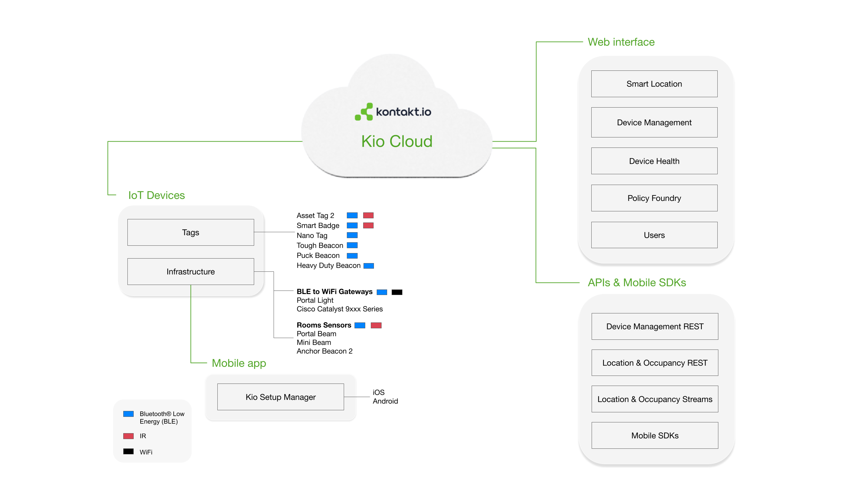Select the Smart Badge label
This screenshot has width=868, height=488.
pos(318,226)
